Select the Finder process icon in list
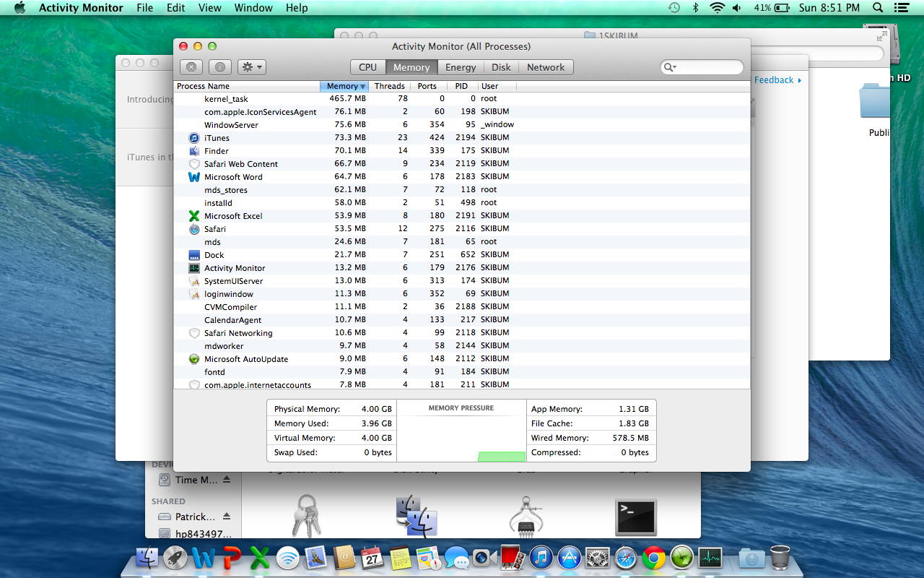Image resolution: width=924 pixels, height=578 pixels. [194, 151]
